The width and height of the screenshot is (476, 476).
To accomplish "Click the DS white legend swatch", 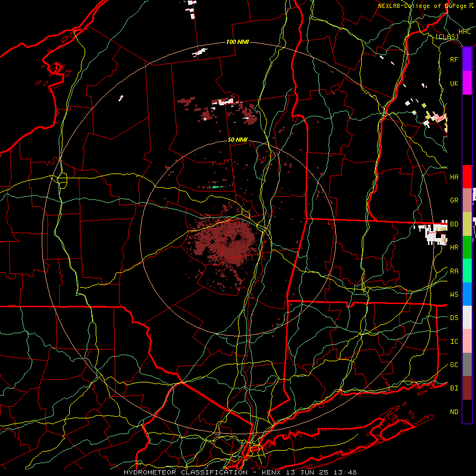I will pos(467,317).
